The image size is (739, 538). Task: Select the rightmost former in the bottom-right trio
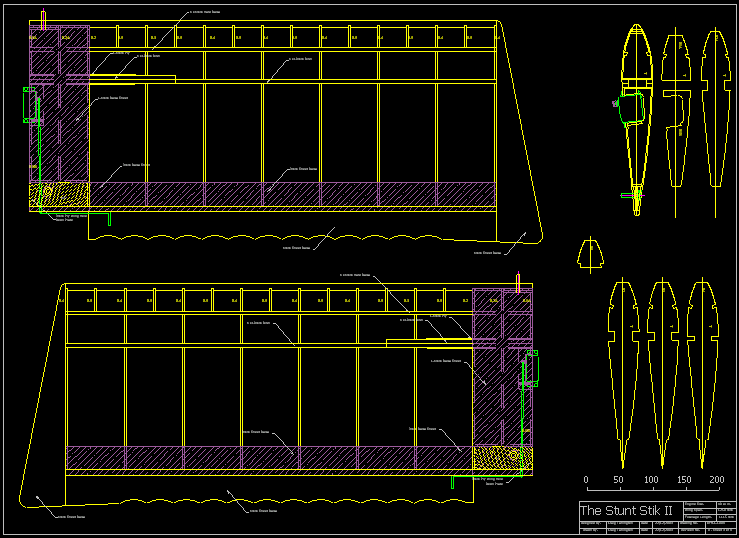pyautogui.click(x=701, y=370)
